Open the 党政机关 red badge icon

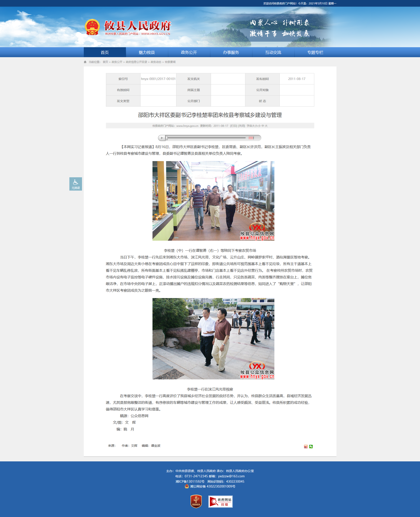196,501
